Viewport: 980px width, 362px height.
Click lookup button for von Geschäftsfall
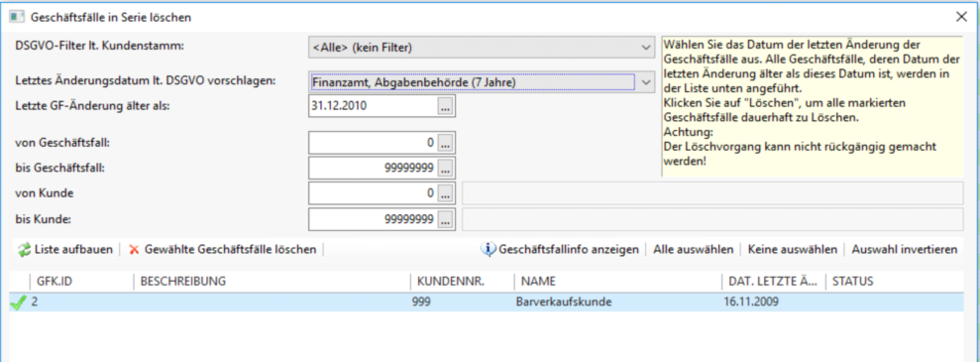click(444, 143)
